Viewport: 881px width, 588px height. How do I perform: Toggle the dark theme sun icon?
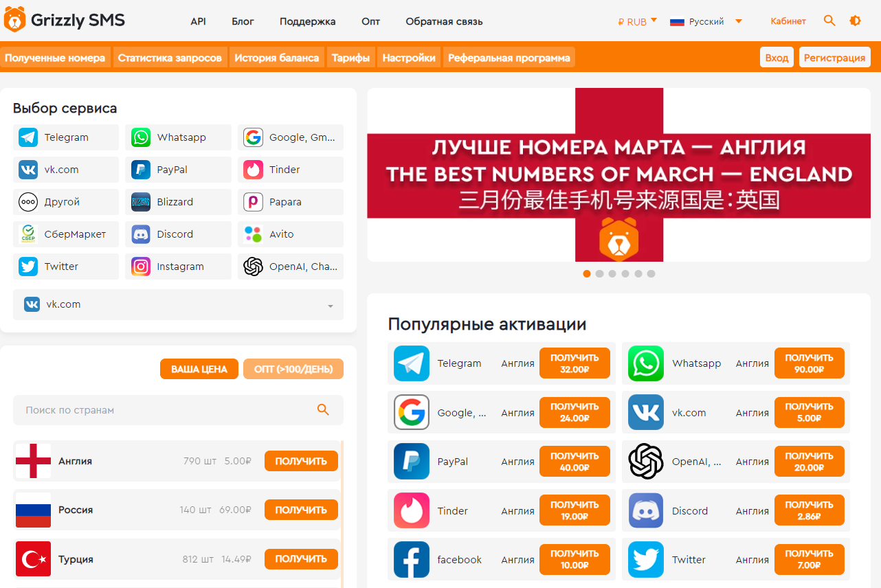coord(856,21)
